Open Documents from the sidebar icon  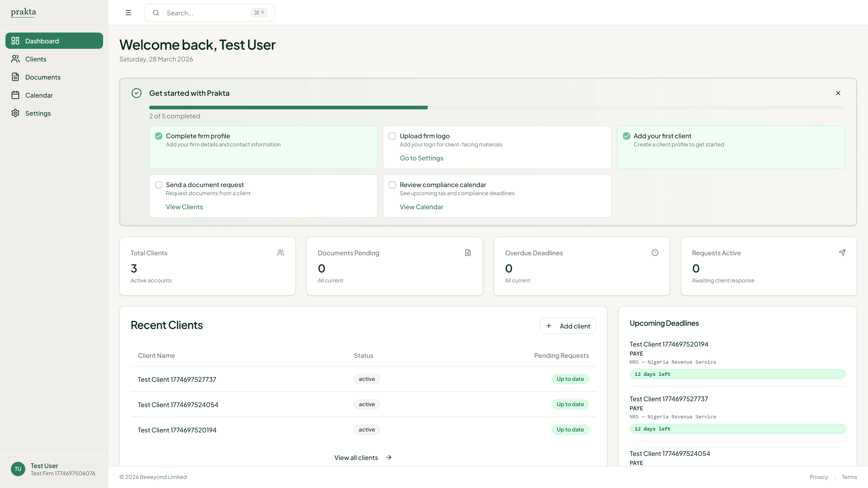15,77
